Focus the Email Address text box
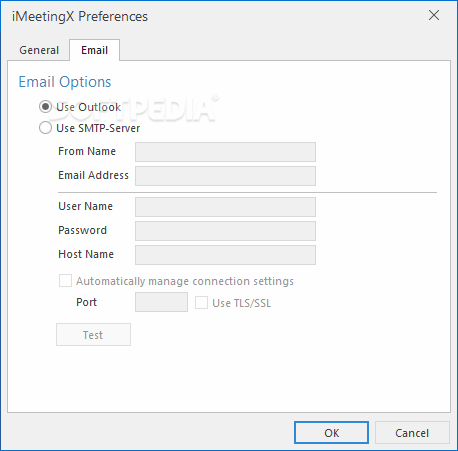This screenshot has width=458, height=451. coord(225,176)
